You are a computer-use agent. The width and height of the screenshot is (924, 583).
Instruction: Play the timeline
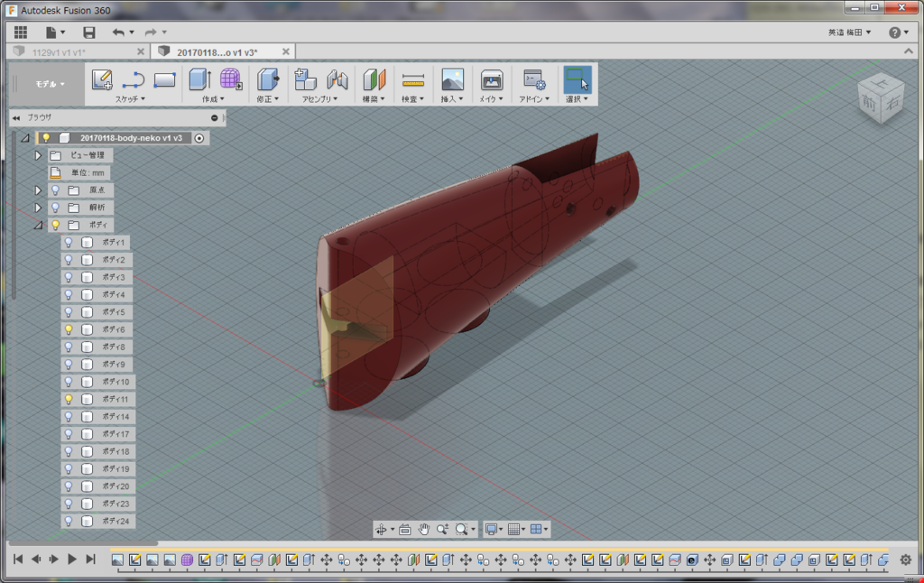[x=72, y=559]
